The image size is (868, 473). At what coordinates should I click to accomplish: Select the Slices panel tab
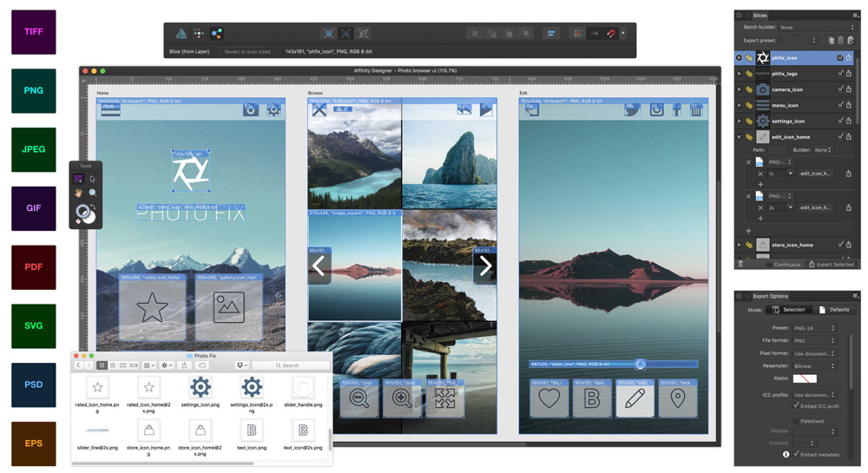(759, 16)
